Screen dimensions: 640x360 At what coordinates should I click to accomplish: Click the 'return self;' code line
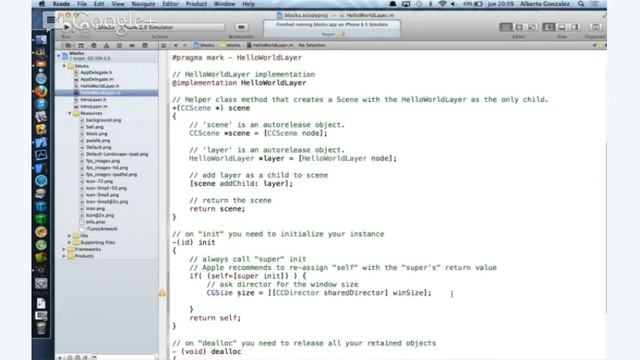click(x=215, y=318)
